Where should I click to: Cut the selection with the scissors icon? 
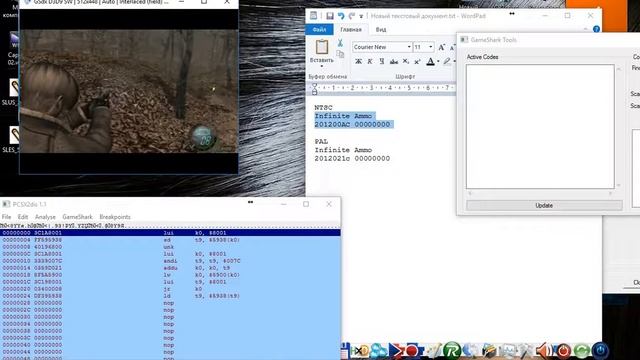pyautogui.click(x=340, y=43)
